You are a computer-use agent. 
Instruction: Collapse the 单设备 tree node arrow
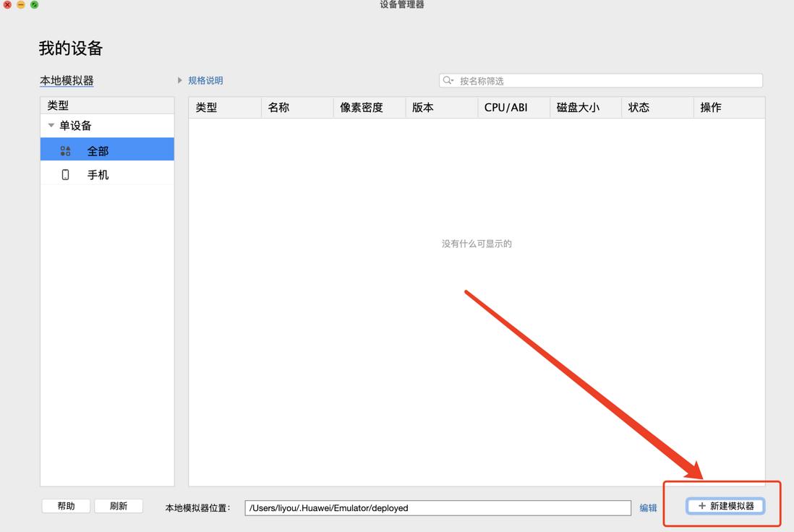click(x=51, y=126)
